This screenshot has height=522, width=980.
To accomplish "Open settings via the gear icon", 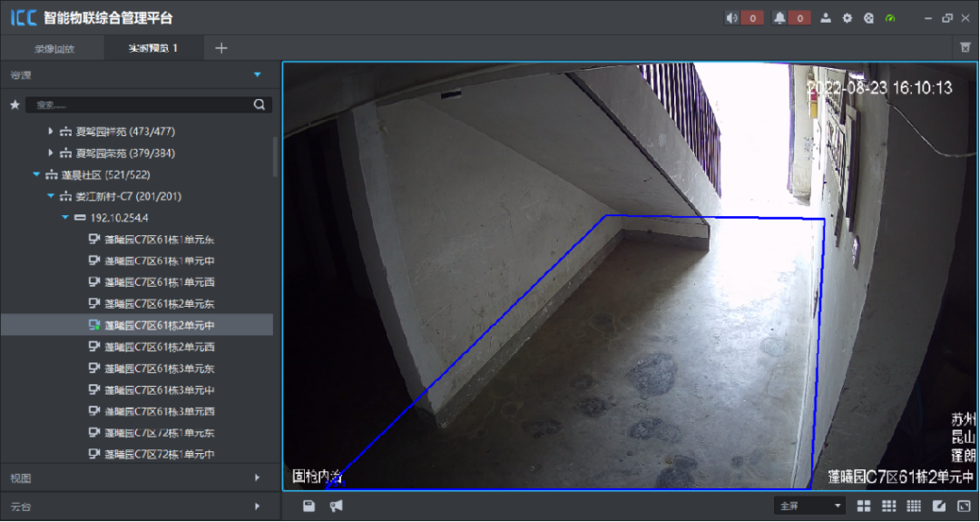I will [848, 18].
